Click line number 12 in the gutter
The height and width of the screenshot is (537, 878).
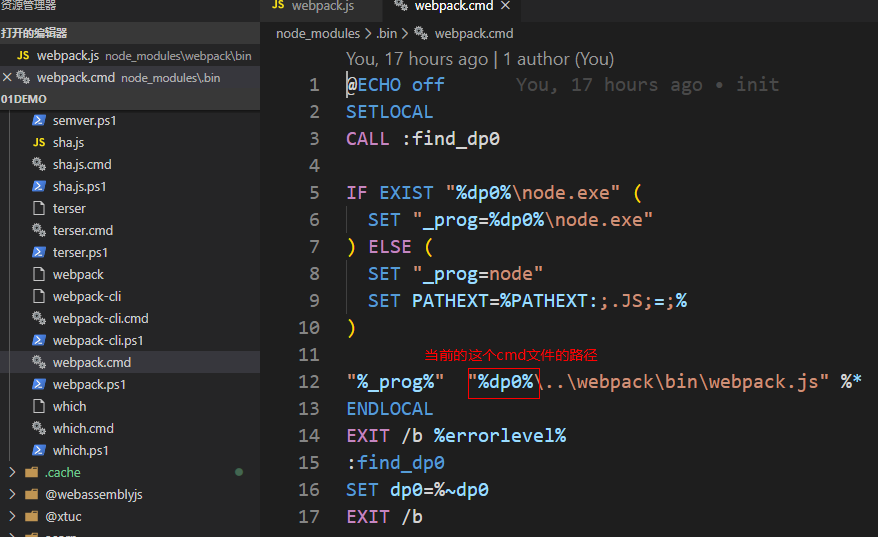click(309, 382)
